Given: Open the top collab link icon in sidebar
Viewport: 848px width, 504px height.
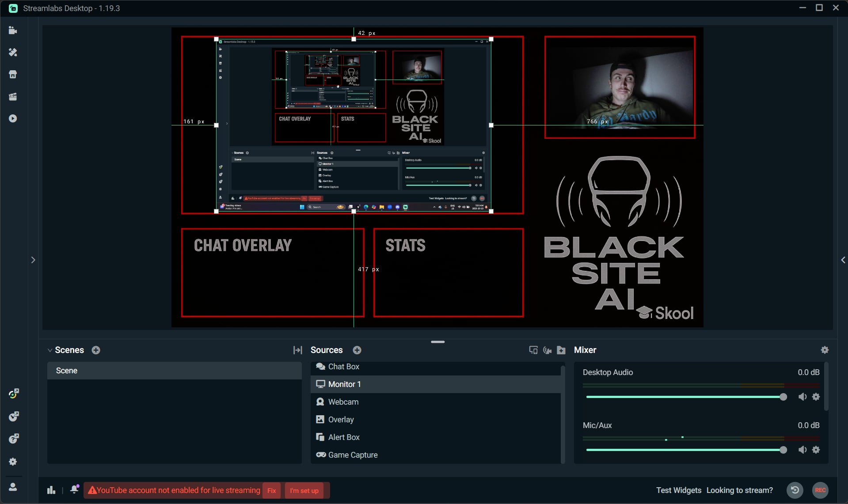Looking at the screenshot, I should 14,393.
